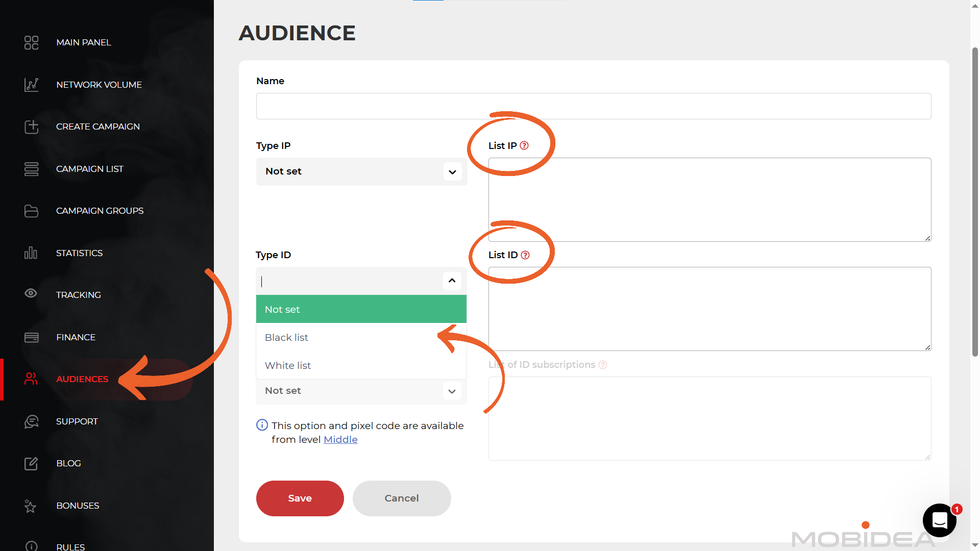Click the Main Panel grid icon
980x551 pixels.
[31, 42]
